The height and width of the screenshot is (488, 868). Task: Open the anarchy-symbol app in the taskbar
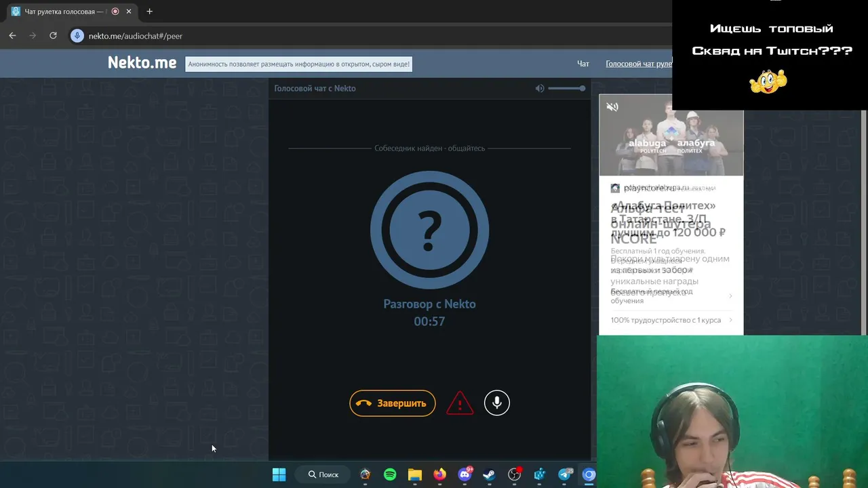click(366, 474)
